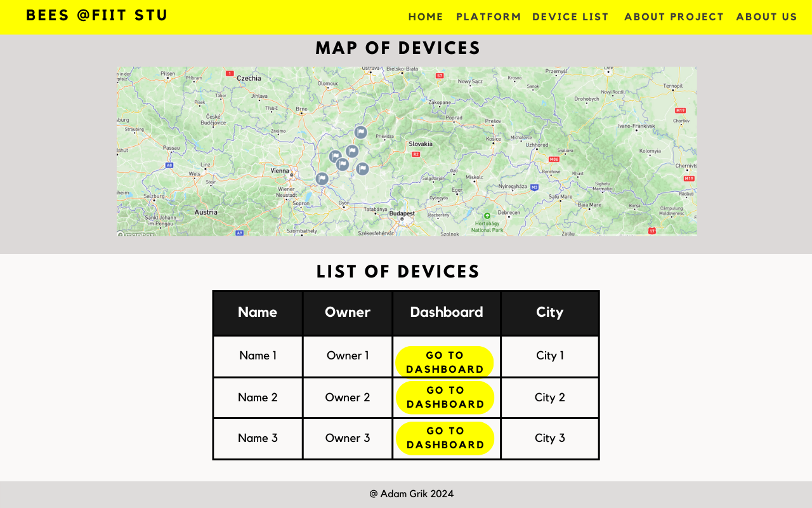Click the BEES @FIIT STU site title

(97, 16)
